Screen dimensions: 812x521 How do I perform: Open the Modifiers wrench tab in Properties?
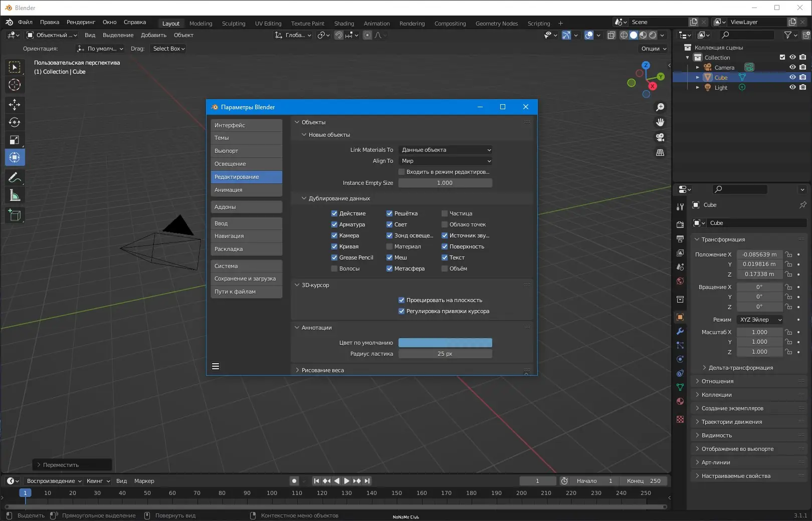point(680,331)
